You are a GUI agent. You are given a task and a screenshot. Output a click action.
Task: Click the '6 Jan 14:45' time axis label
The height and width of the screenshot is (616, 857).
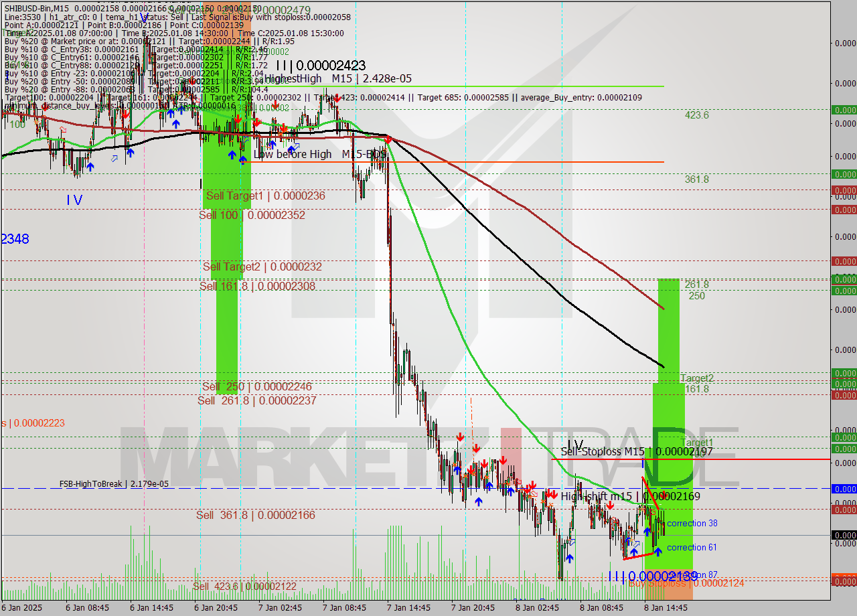(151, 608)
